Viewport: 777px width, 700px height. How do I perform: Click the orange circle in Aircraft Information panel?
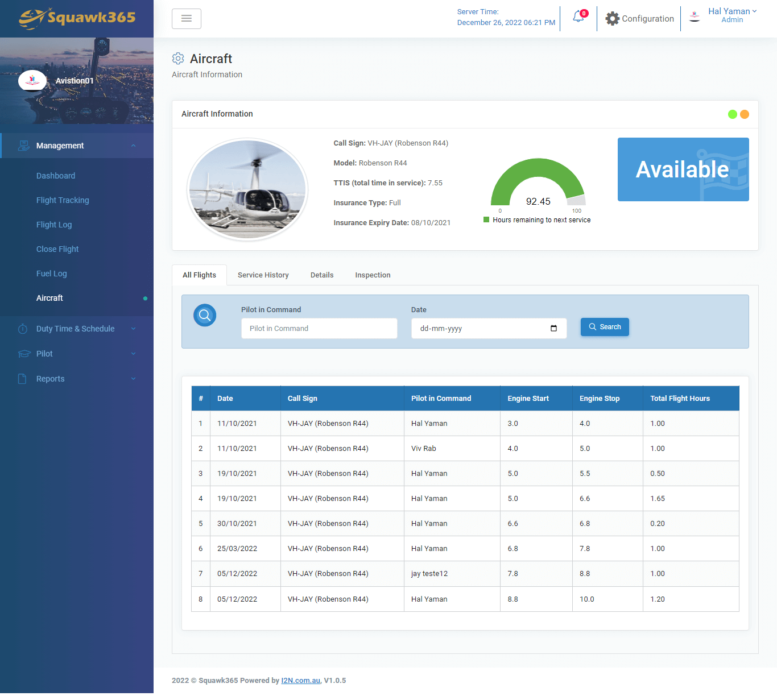point(745,114)
